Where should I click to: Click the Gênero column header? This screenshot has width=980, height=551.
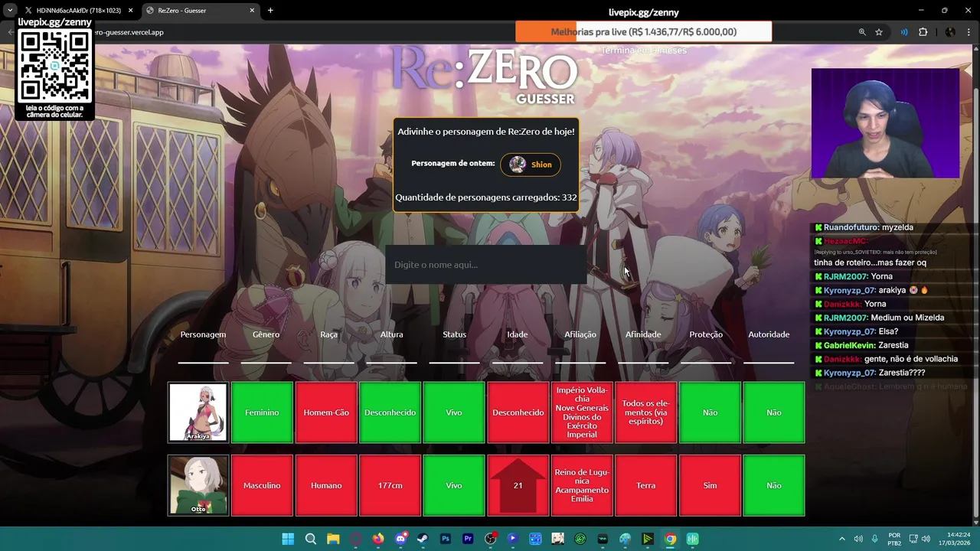266,334
